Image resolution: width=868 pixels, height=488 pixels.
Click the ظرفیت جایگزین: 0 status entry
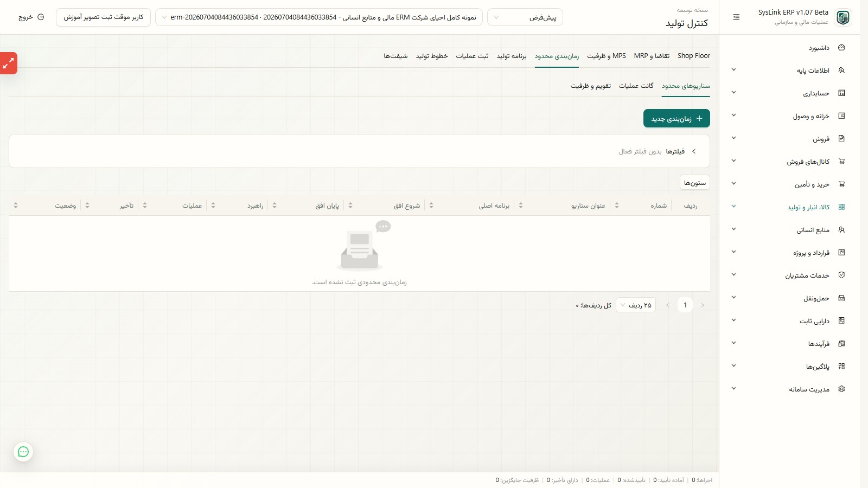[517, 480]
